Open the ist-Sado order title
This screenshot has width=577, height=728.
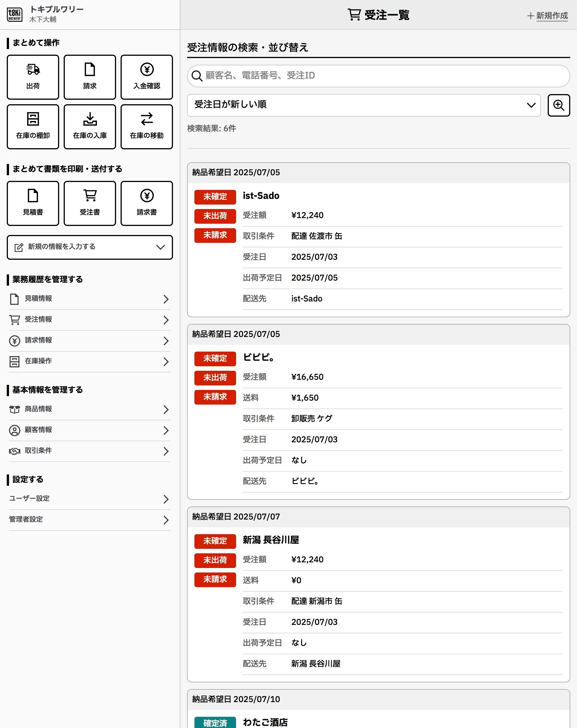point(261,196)
